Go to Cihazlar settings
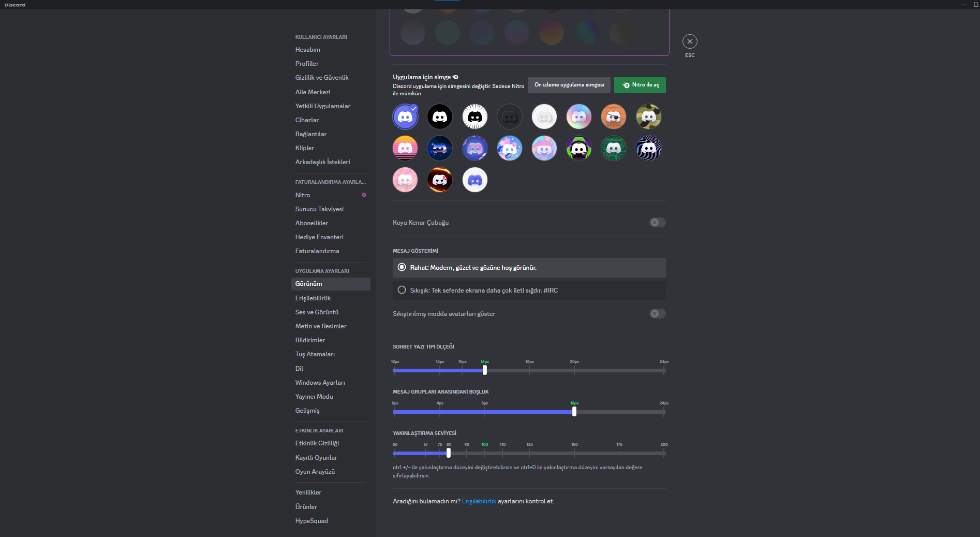This screenshot has width=980, height=537. tap(331, 120)
